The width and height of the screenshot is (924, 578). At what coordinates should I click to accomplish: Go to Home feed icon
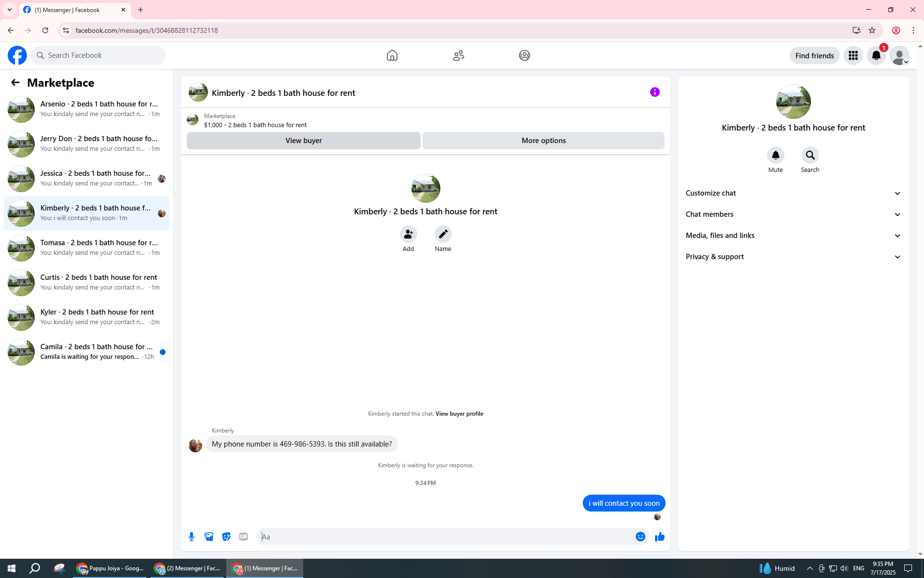tap(392, 55)
